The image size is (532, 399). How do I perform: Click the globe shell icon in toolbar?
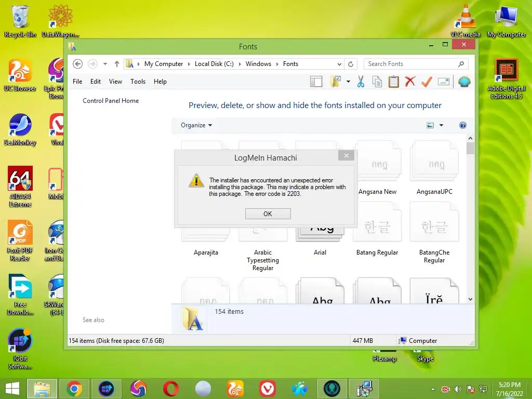(x=464, y=82)
